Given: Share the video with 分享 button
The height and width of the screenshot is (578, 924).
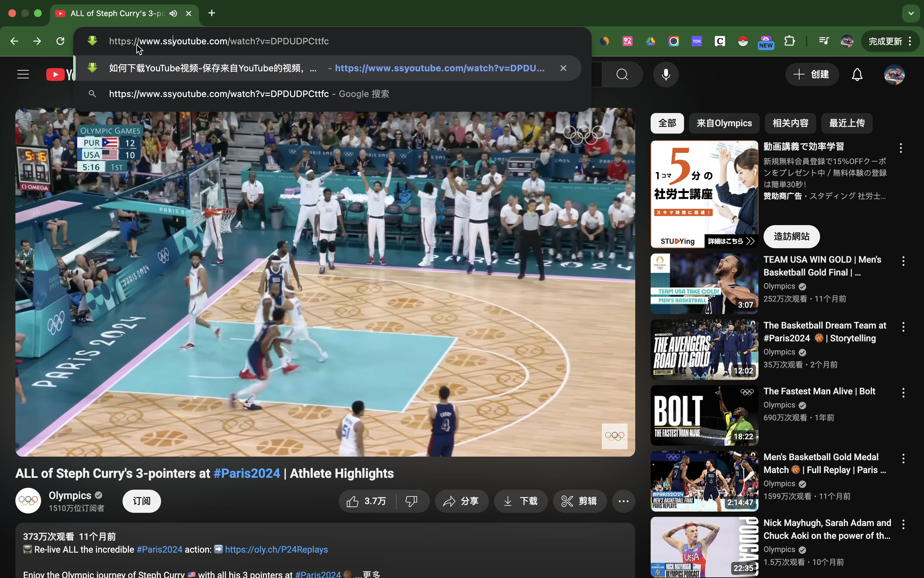Looking at the screenshot, I should [461, 501].
